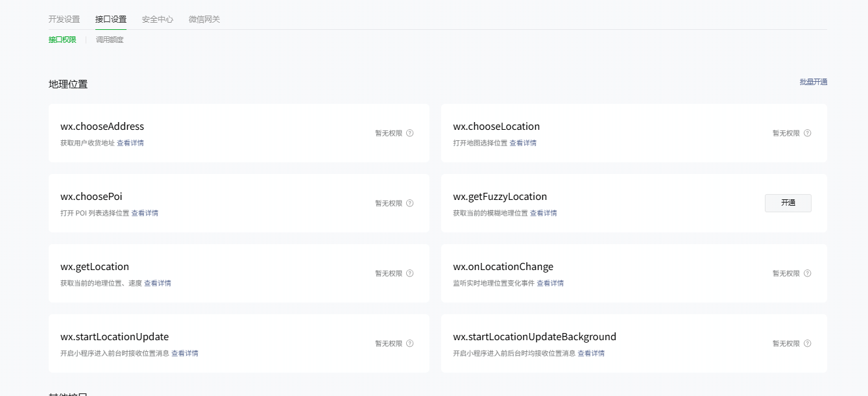Viewport: 868px width, 396px height.
Task: Click help icon beside wx.chooseLocation permission status
Action: coord(808,133)
